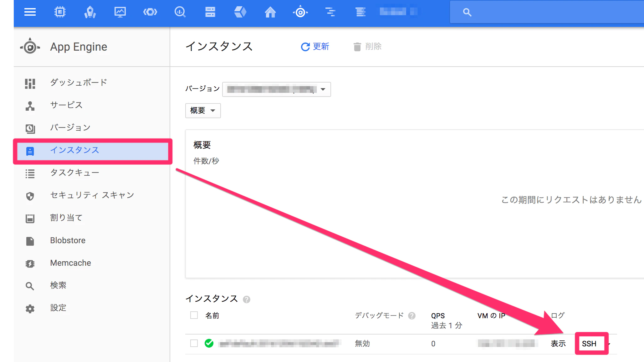644x362 pixels.
Task: Select the server rack icon in header
Action: coord(210,12)
